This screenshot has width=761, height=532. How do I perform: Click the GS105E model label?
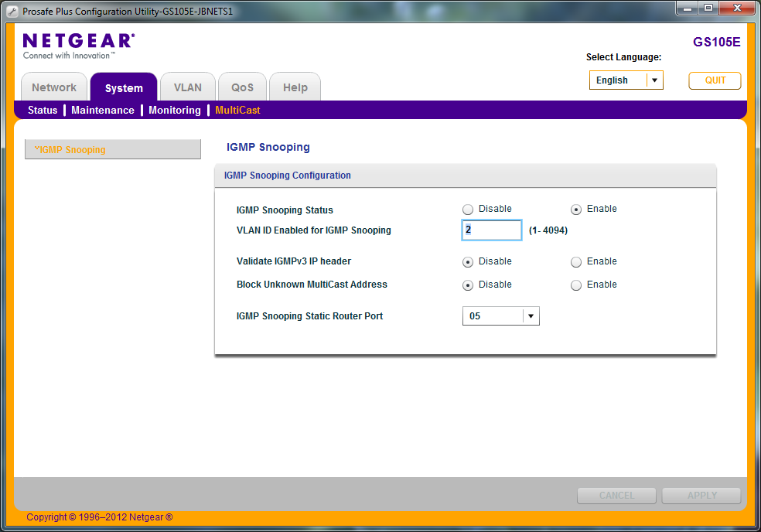[x=716, y=43]
